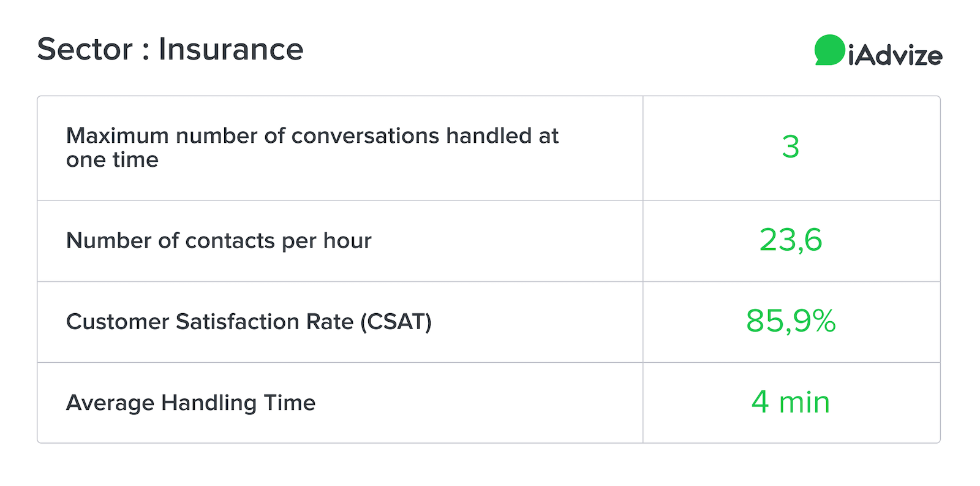Select the 'Number of contacts per hour' label
The image size is (980, 486).
point(219,241)
